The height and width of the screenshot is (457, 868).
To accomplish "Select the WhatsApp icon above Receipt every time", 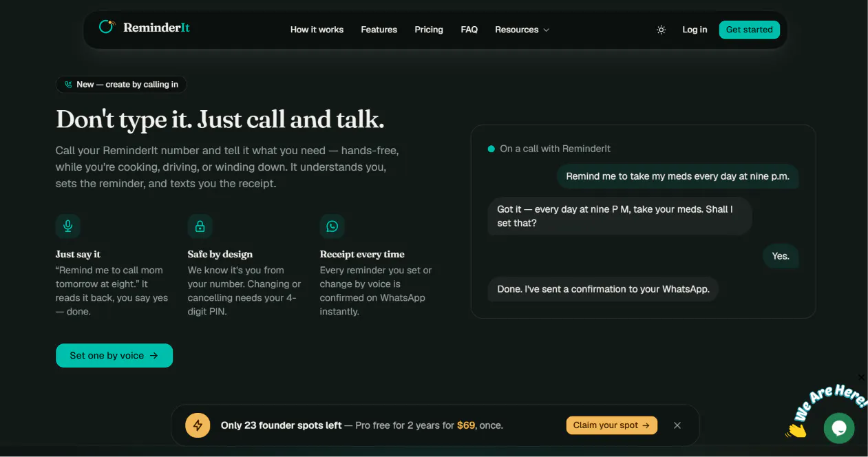I will [332, 226].
